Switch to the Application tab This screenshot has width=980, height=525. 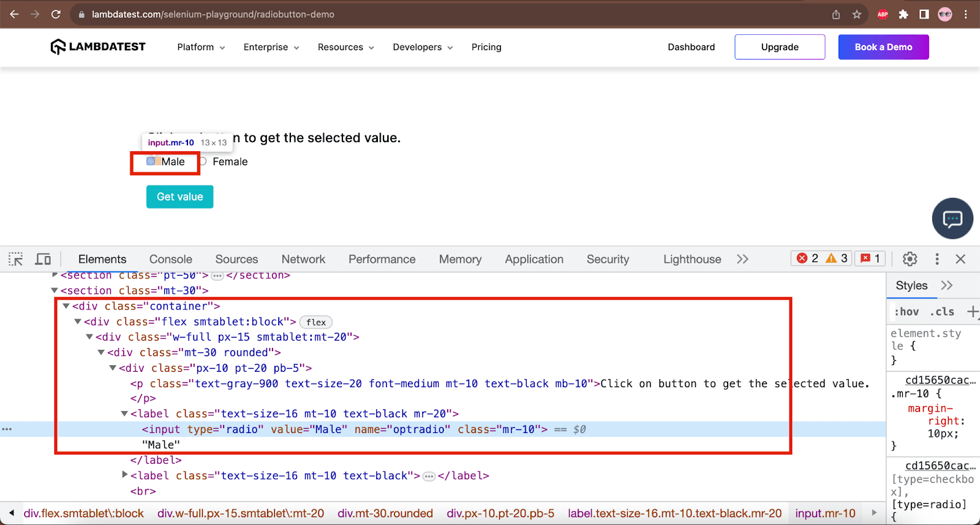[x=534, y=259]
